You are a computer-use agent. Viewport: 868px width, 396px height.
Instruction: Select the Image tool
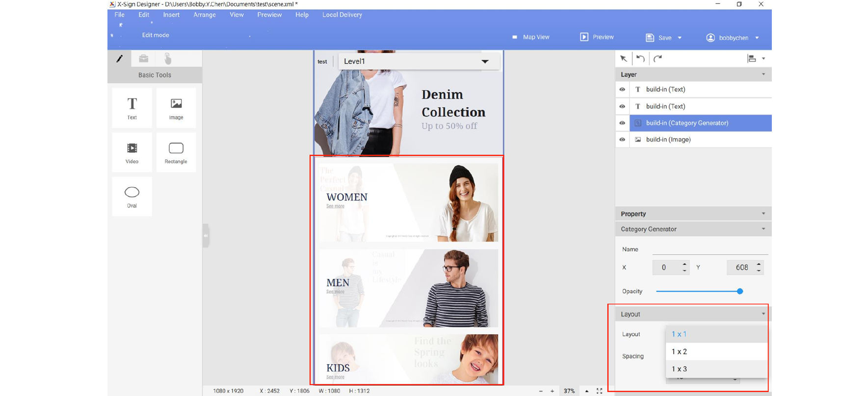(x=176, y=108)
